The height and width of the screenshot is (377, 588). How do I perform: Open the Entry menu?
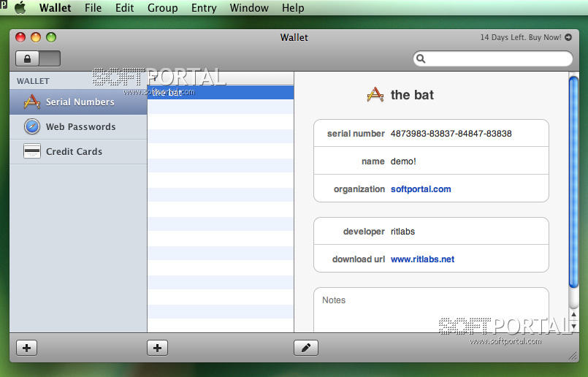[204, 8]
